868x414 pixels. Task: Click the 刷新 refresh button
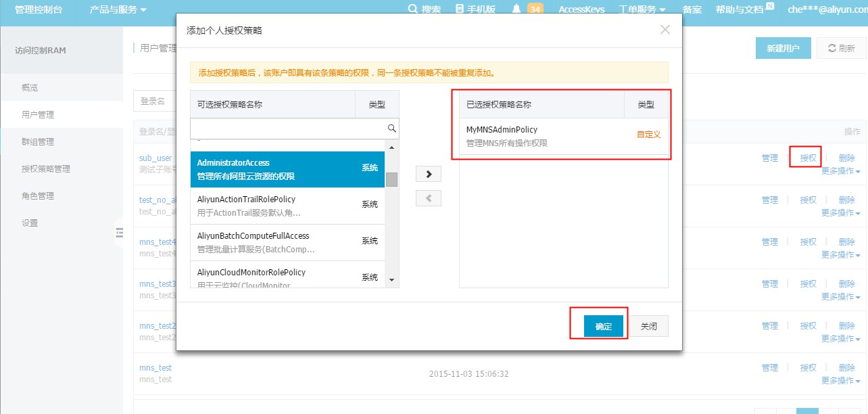click(x=841, y=49)
